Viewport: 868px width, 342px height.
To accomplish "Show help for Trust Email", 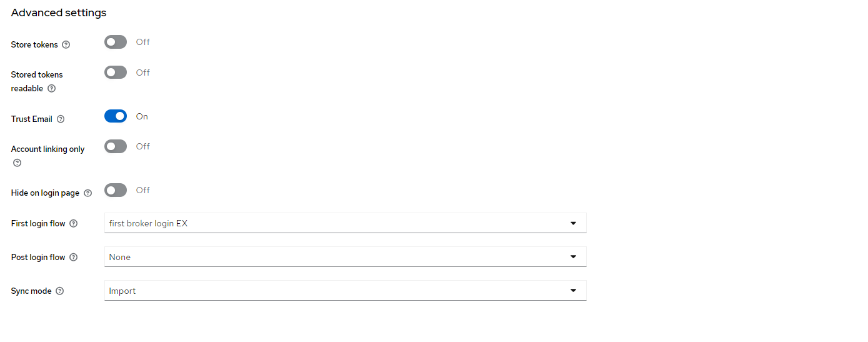I will (61, 119).
